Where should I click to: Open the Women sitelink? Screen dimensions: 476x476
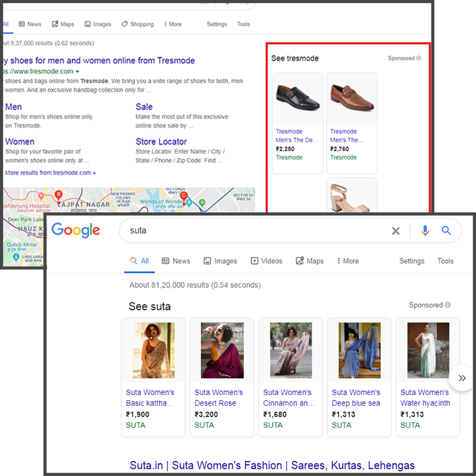(20, 142)
